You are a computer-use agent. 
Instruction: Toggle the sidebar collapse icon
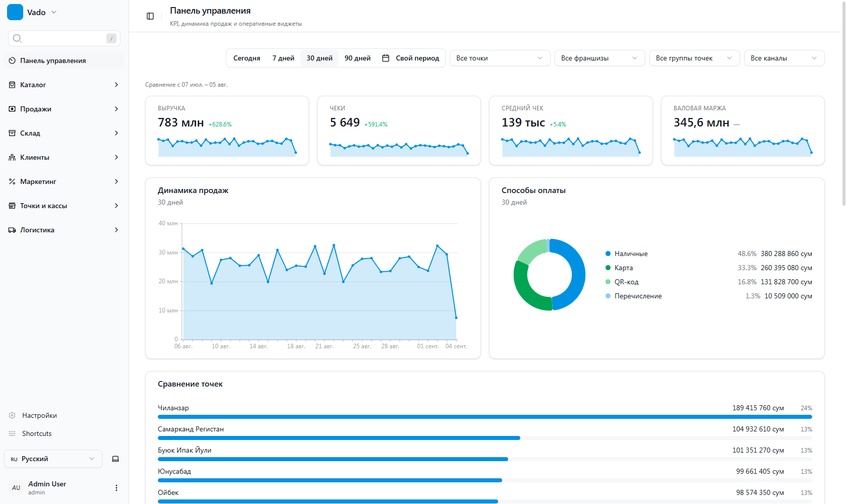(x=150, y=16)
